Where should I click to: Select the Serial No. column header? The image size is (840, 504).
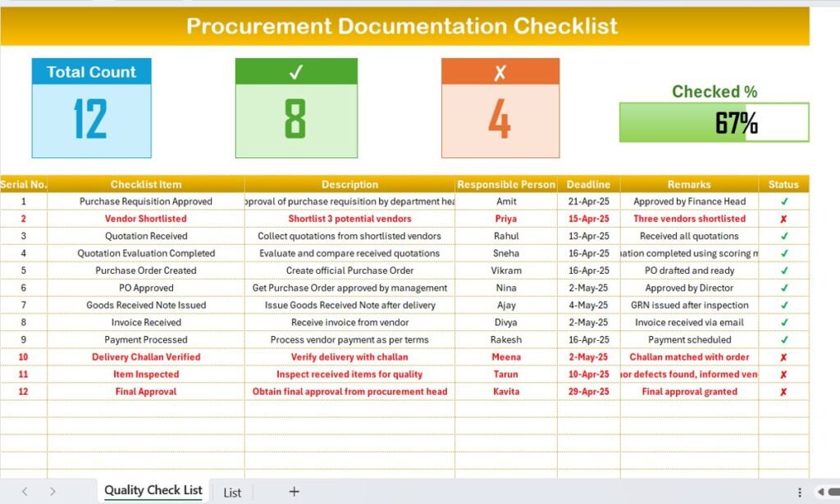pos(24,184)
